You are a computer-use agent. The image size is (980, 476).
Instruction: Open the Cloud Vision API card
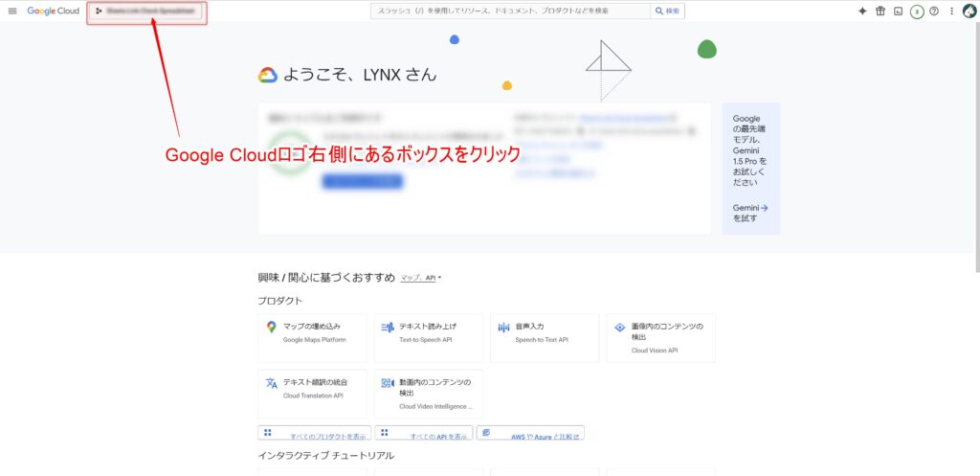tap(660, 337)
